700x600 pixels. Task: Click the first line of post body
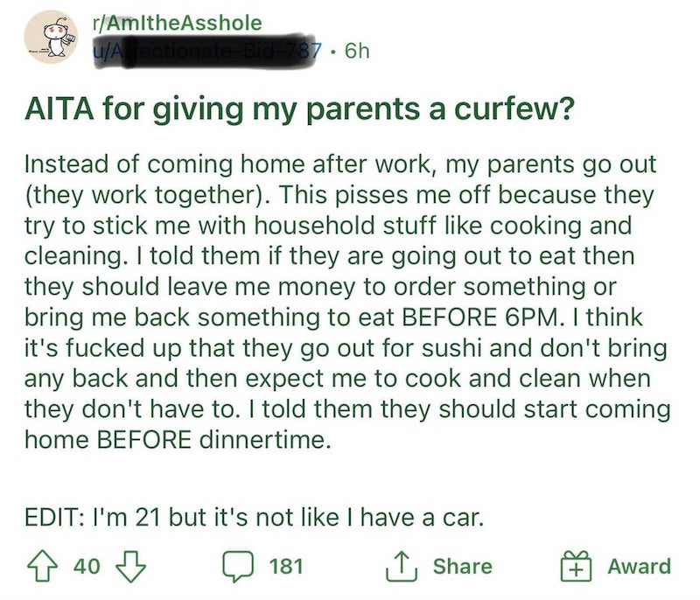tap(340, 164)
